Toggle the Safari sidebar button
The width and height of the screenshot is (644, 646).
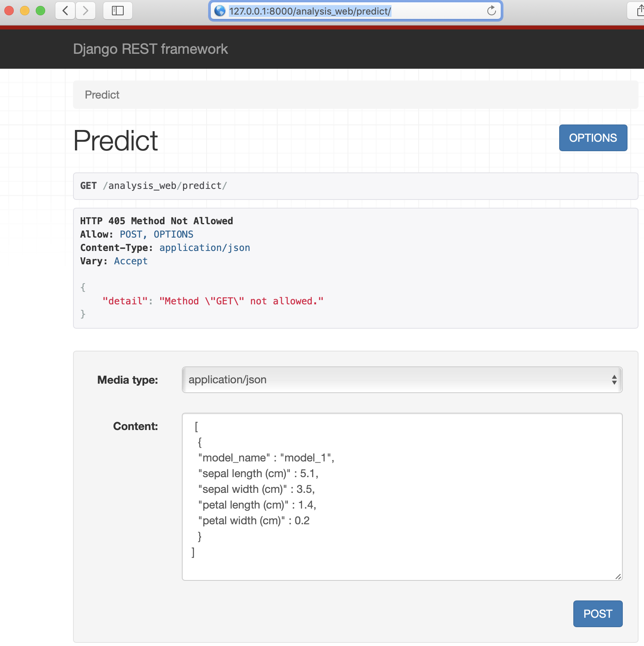click(x=118, y=11)
